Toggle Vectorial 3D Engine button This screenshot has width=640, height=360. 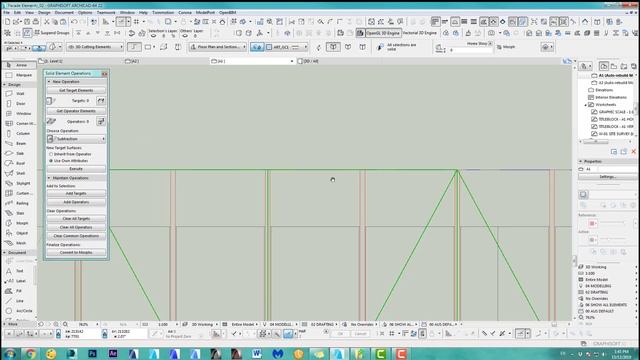(x=420, y=33)
